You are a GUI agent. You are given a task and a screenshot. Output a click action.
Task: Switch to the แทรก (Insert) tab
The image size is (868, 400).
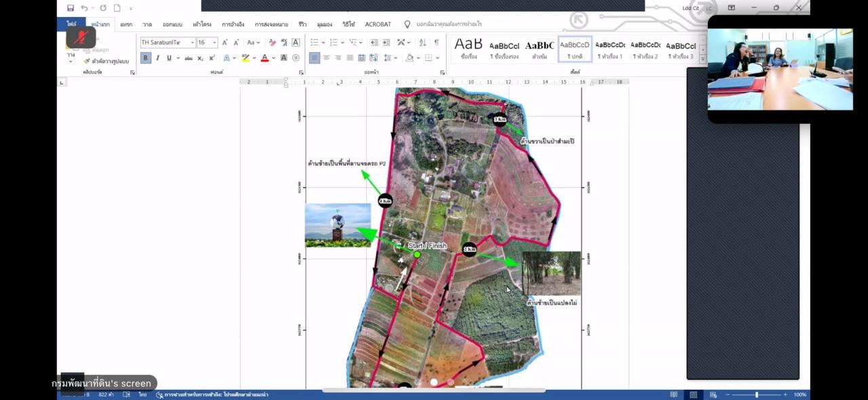click(x=126, y=24)
